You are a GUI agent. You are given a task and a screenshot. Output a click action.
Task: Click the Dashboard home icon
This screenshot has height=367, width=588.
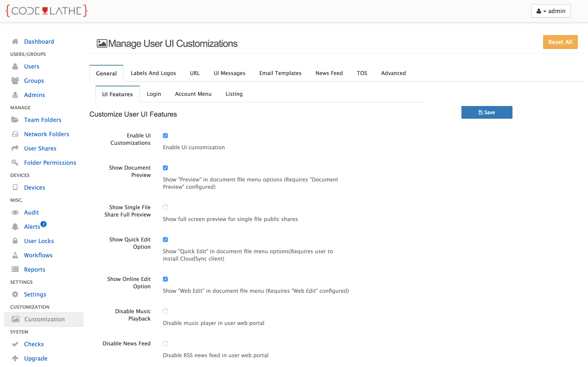coord(15,42)
